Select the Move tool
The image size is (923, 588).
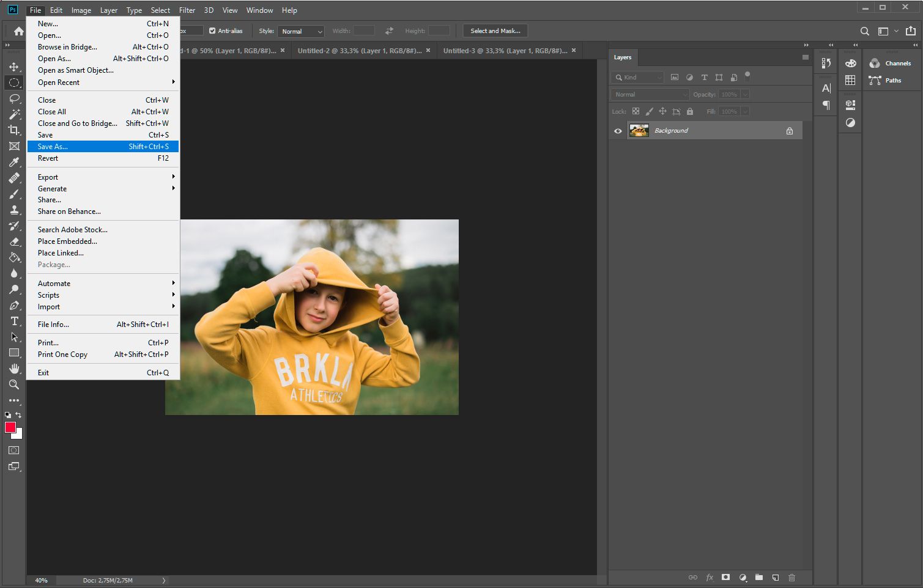[14, 67]
